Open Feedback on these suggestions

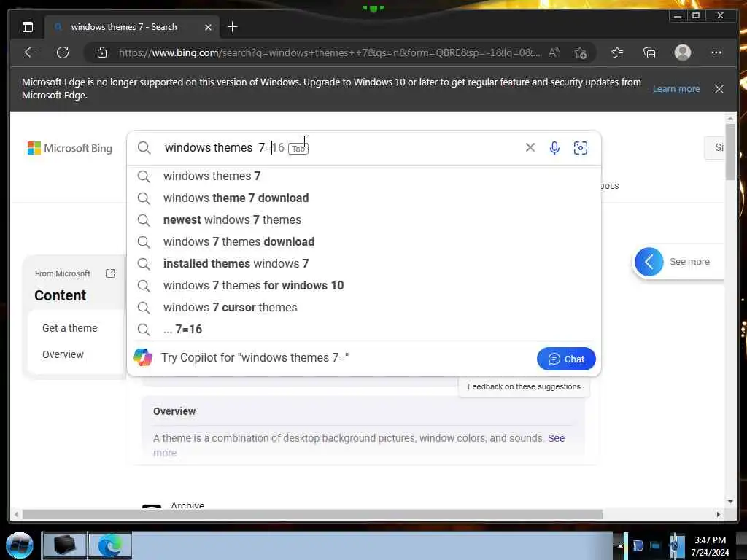(524, 386)
